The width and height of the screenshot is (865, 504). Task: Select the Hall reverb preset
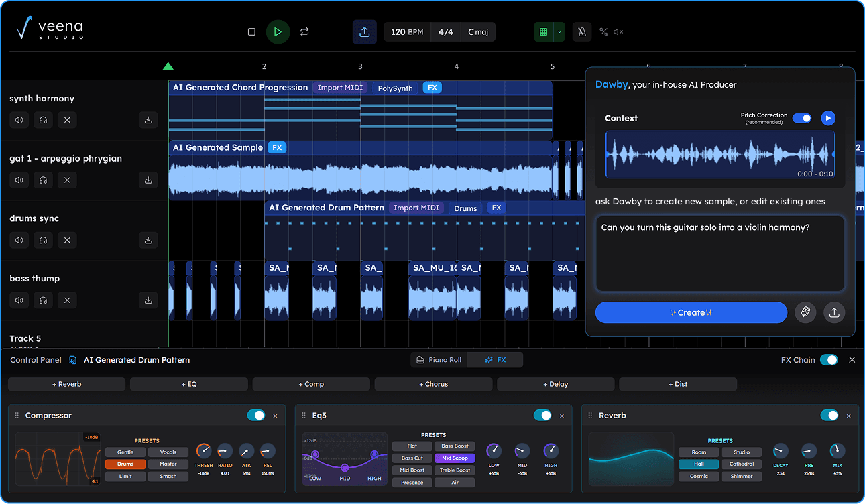point(699,464)
